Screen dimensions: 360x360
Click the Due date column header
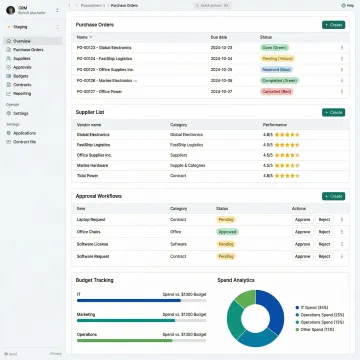click(219, 37)
